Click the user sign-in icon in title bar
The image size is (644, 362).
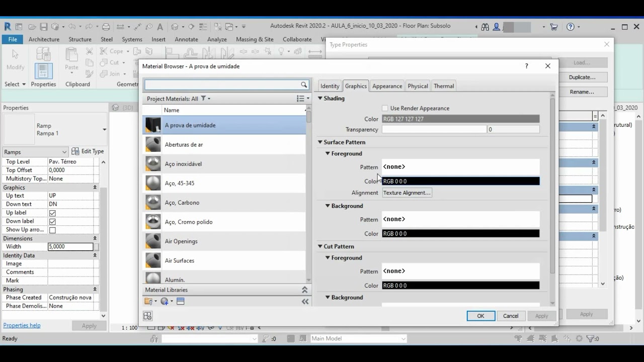(497, 27)
